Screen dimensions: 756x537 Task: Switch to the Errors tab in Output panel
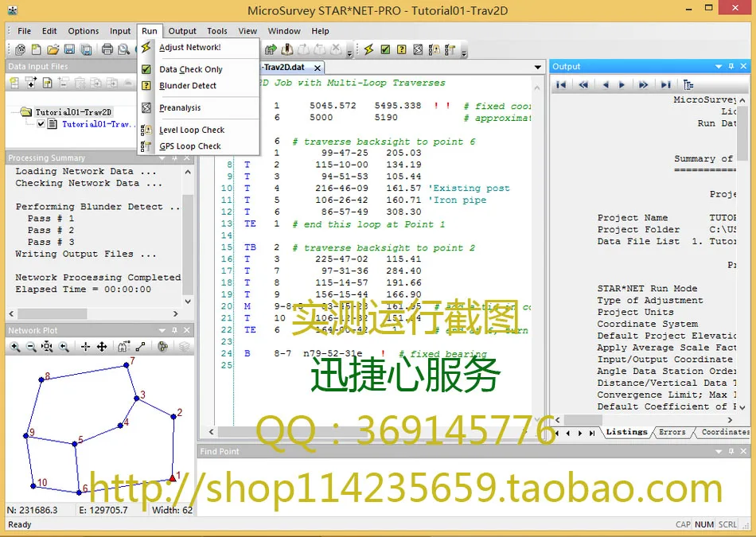672,432
